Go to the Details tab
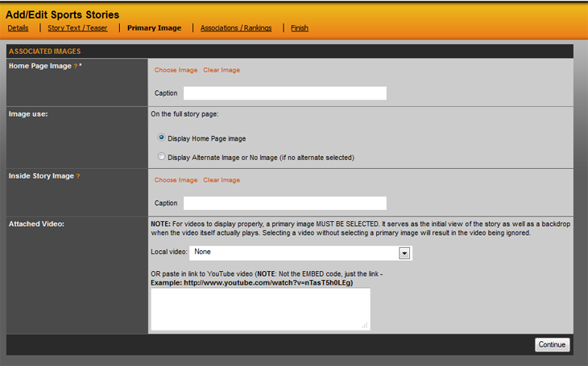 (x=18, y=28)
